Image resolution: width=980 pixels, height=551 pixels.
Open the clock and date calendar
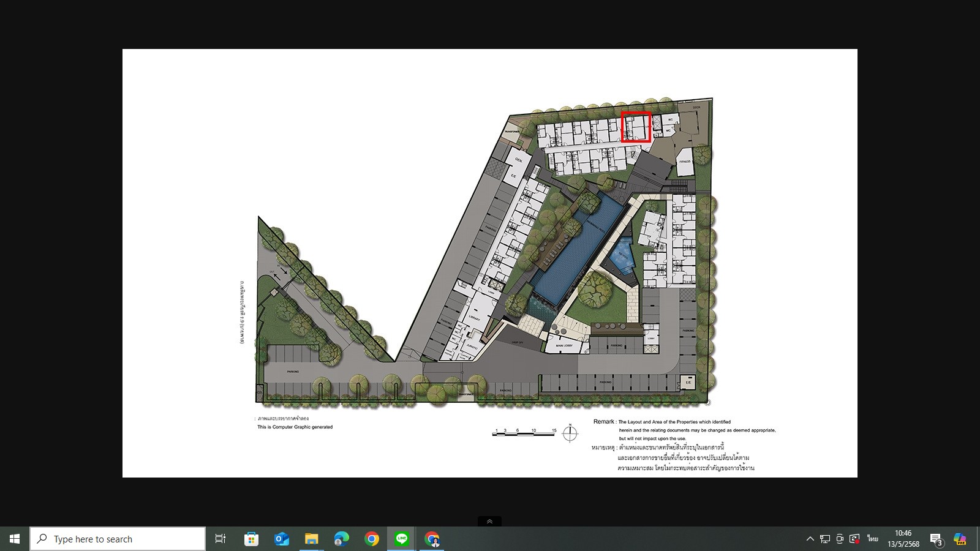[903, 539]
